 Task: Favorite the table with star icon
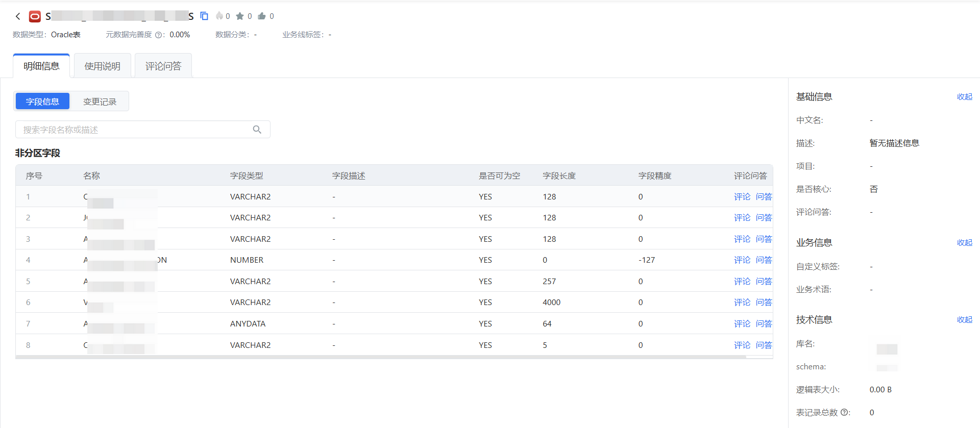coord(240,16)
